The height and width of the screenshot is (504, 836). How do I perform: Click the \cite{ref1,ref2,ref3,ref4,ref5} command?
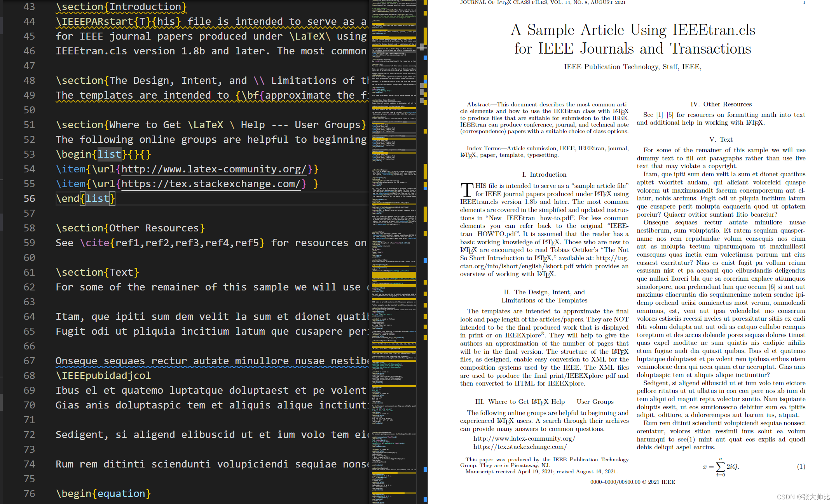(x=173, y=243)
